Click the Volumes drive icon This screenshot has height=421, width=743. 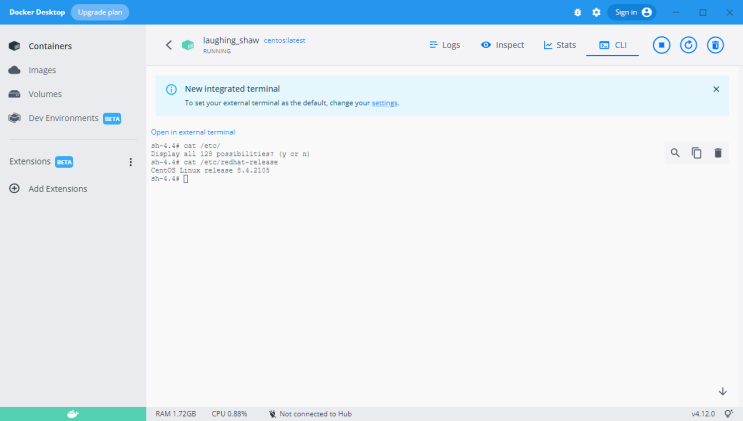(x=15, y=94)
